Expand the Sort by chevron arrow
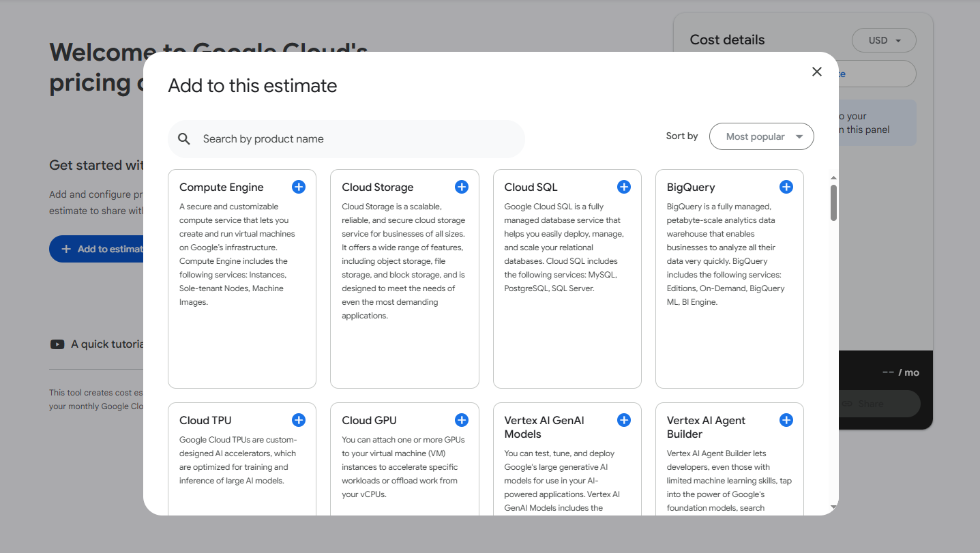Viewport: 980px width, 553px height. (798, 136)
